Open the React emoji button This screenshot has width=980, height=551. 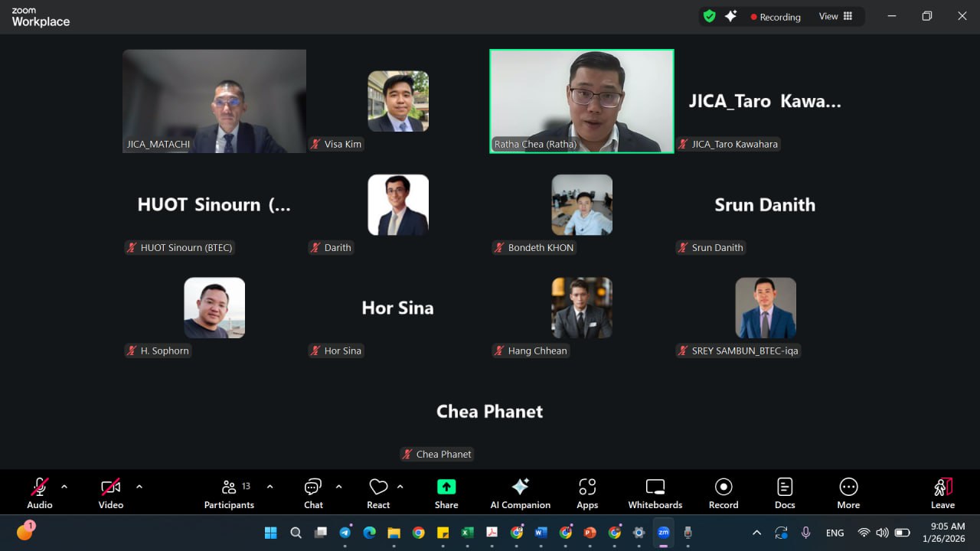click(378, 494)
